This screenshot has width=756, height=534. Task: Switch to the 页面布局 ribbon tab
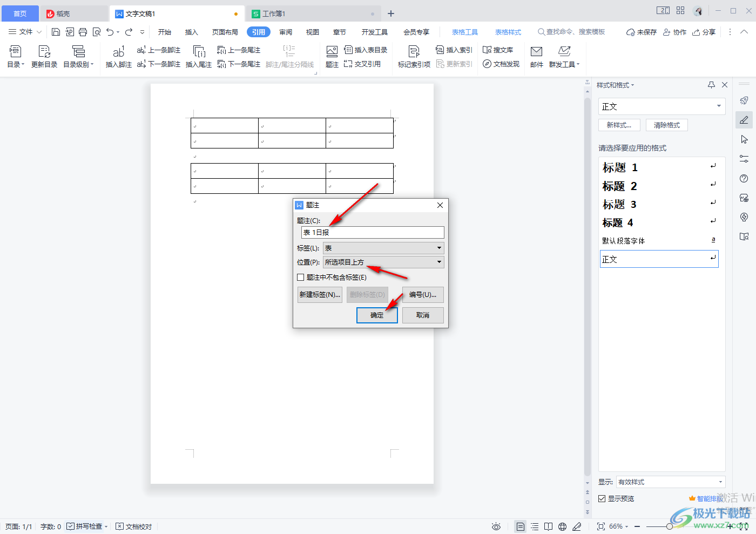pos(225,32)
